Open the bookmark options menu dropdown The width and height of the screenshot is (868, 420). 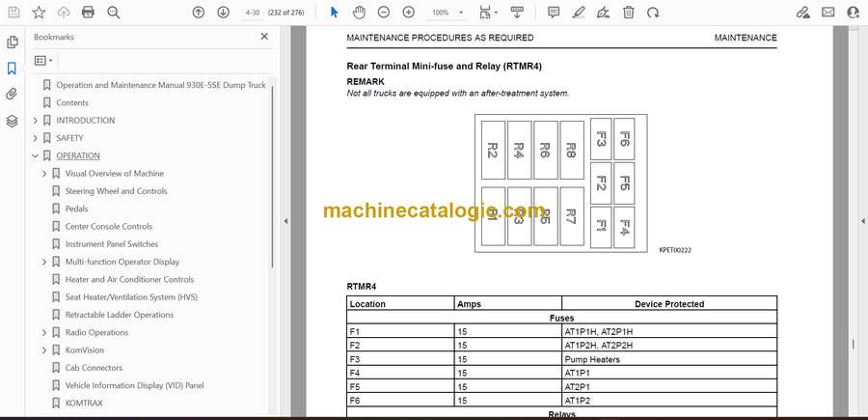pyautogui.click(x=43, y=61)
